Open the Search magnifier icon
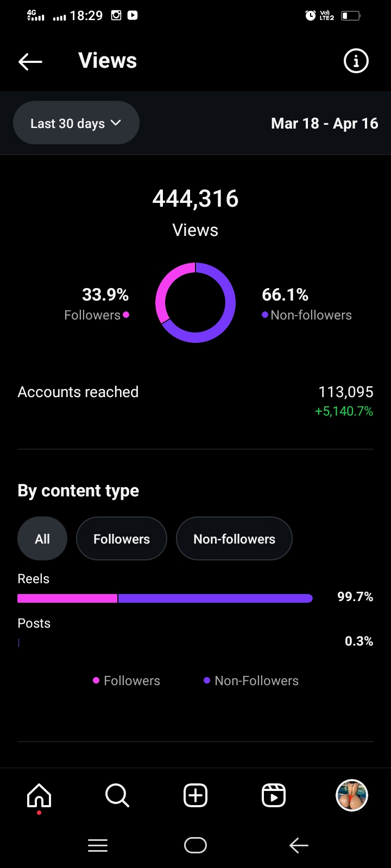The height and width of the screenshot is (868, 391). coord(117,796)
